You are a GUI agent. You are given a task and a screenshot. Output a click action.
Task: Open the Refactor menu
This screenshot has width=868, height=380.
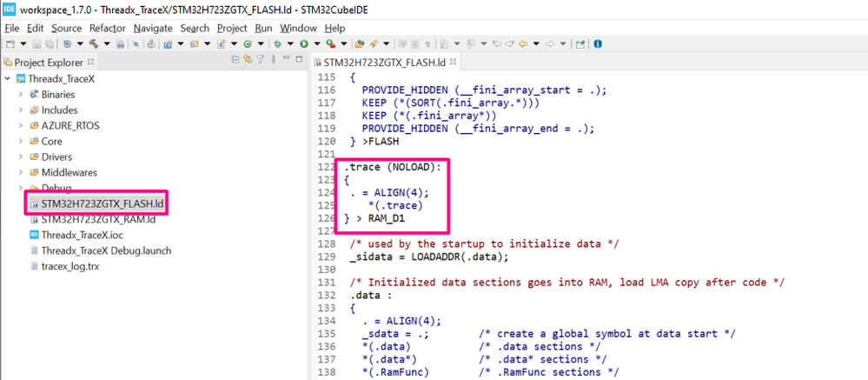click(108, 28)
